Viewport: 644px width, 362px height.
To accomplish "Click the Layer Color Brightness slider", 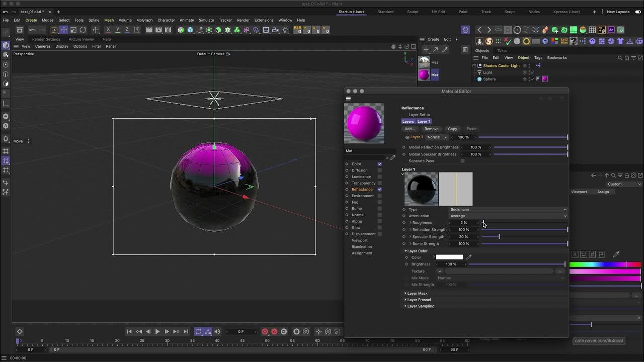I will (x=517, y=264).
